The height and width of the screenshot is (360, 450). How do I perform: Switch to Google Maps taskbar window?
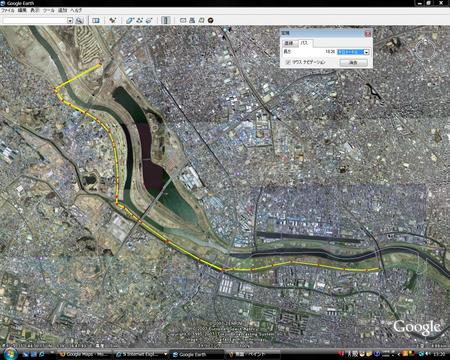(x=84, y=354)
